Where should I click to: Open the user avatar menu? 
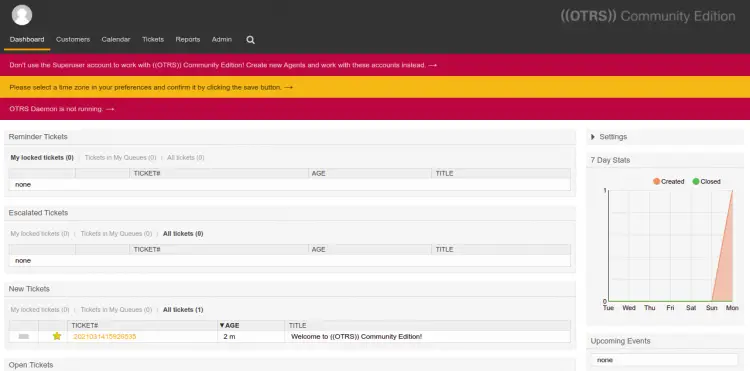(22, 15)
